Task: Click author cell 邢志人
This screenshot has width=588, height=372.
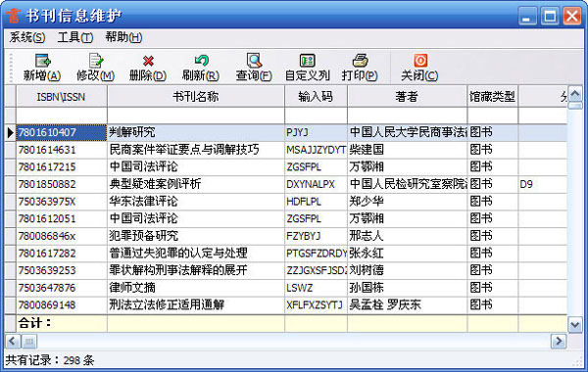Action: pyautogui.click(x=408, y=236)
